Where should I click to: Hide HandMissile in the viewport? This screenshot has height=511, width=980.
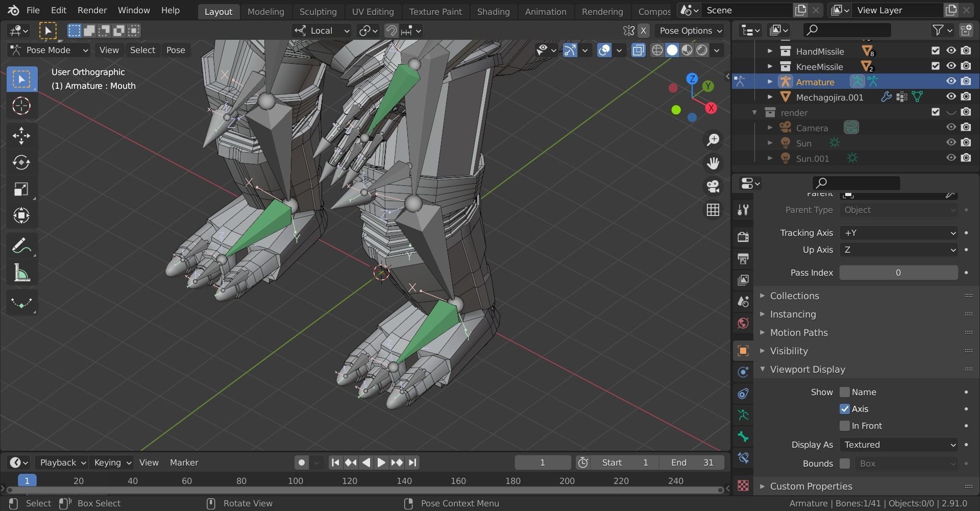(x=951, y=51)
